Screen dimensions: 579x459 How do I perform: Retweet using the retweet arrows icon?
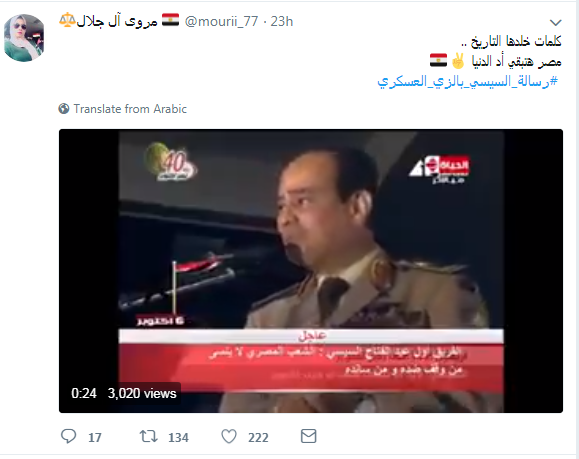click(x=148, y=436)
